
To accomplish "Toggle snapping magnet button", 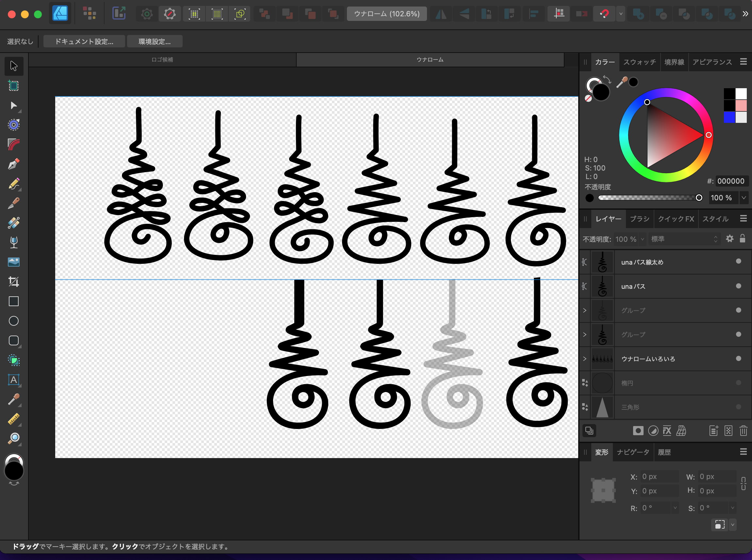I will [x=604, y=14].
